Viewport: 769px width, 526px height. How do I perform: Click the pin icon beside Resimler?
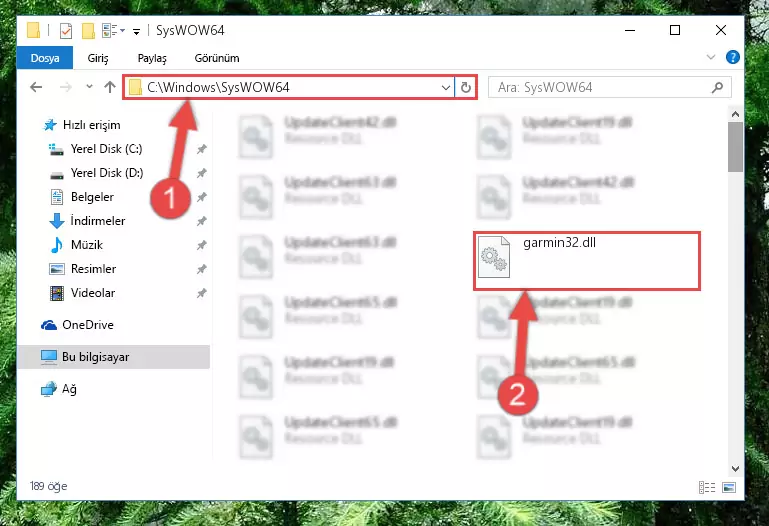tap(202, 269)
